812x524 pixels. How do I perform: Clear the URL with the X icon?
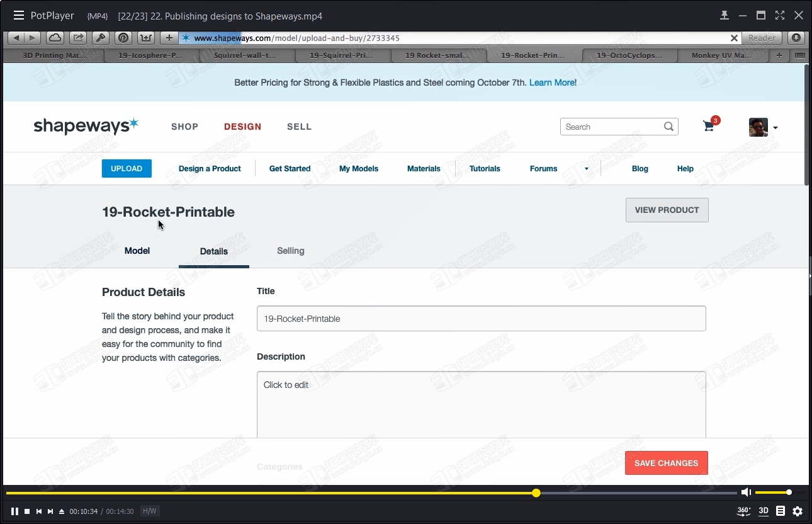734,38
